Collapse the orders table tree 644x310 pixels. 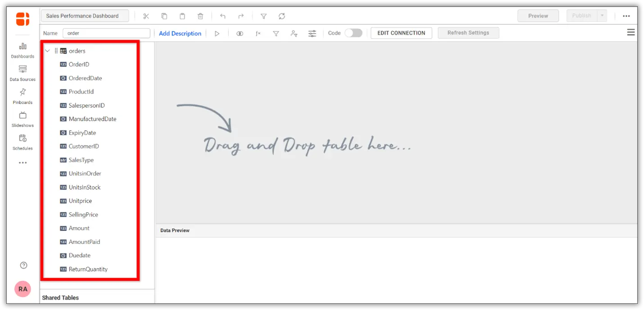point(47,51)
